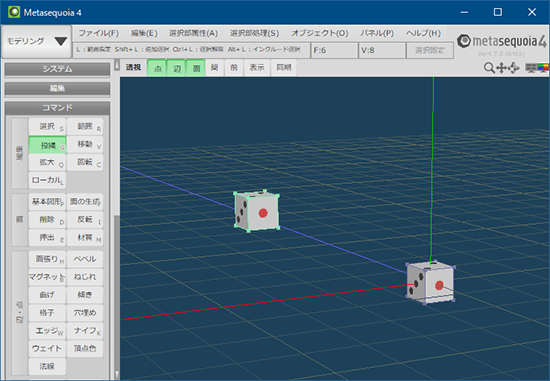Open the オブジェクト(O) menu
Image resolution: width=550 pixels, height=381 pixels.
320,33
